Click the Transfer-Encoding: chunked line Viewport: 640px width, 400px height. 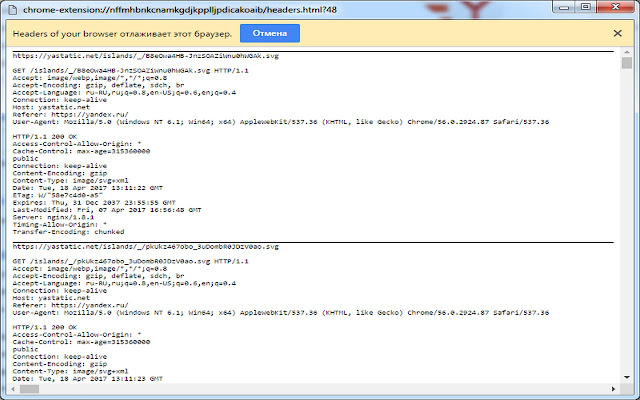click(x=68, y=232)
